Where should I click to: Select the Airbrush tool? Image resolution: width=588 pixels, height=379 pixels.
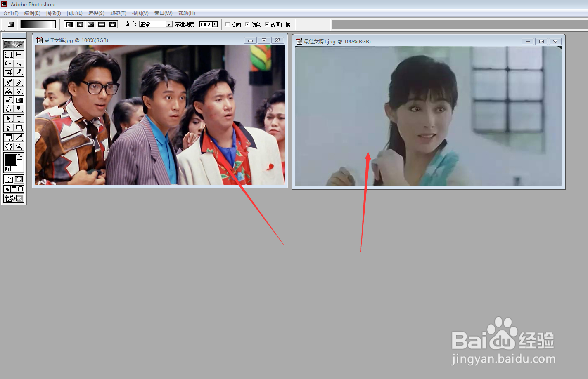click(9, 82)
